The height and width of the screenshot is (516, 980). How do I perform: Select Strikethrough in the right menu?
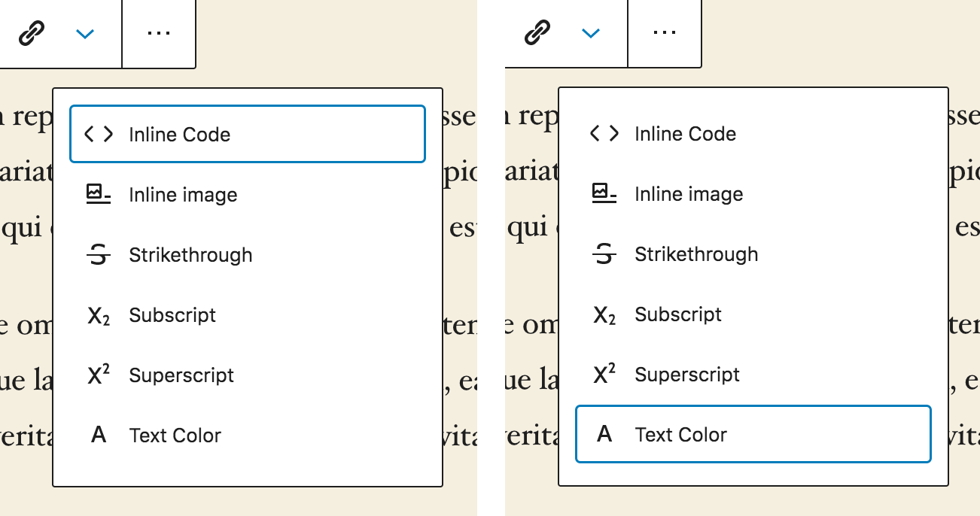click(696, 254)
